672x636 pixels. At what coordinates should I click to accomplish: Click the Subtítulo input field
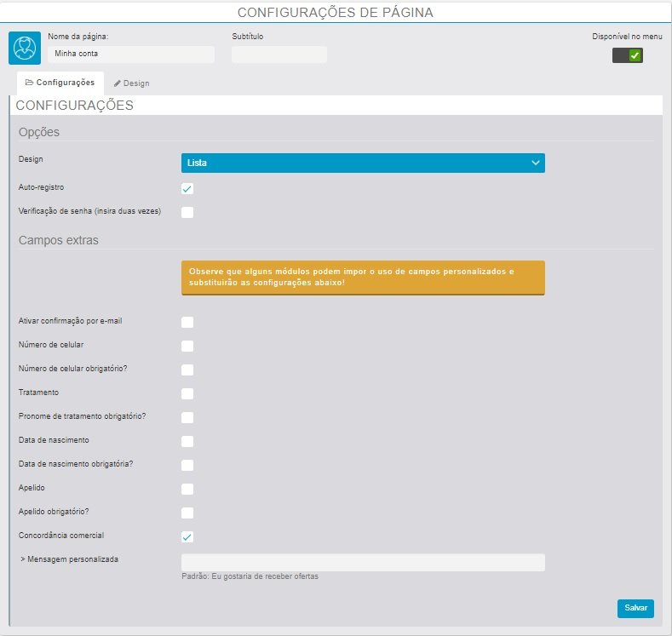point(279,54)
